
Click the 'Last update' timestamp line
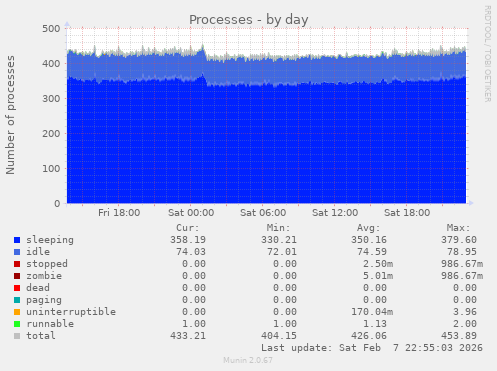click(372, 348)
